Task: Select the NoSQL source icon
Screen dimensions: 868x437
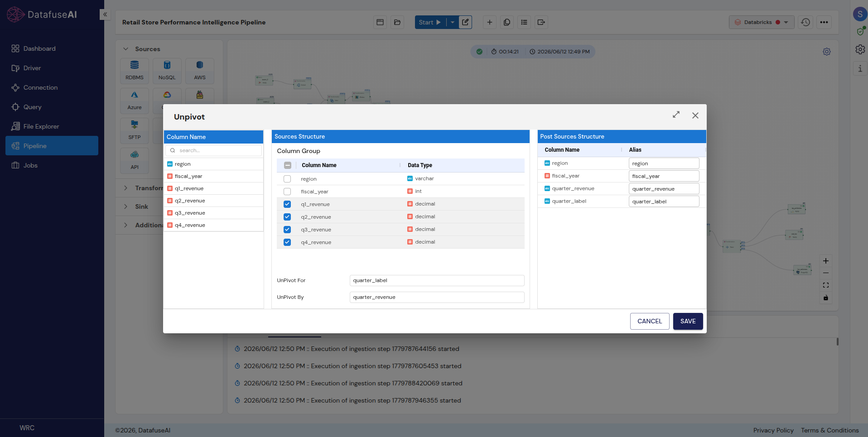Action: [167, 71]
